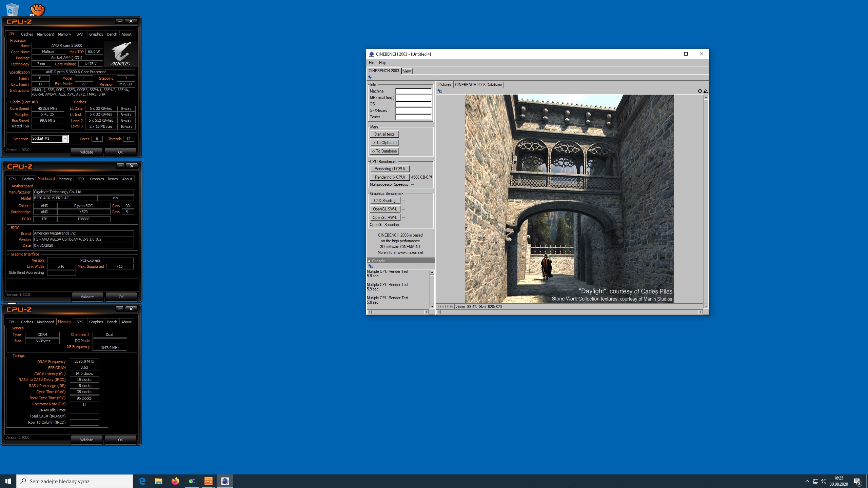Image resolution: width=868 pixels, height=488 pixels.
Task: Switch to CPU-Z on the taskbar
Action: [x=209, y=481]
